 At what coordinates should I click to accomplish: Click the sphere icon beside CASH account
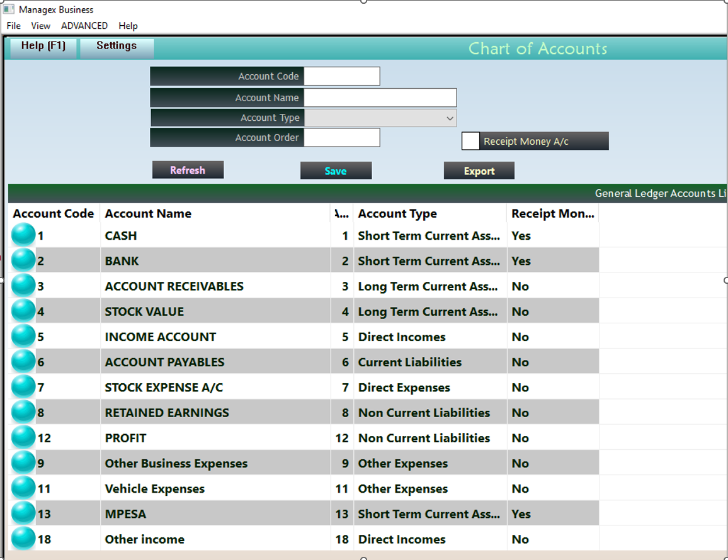pyautogui.click(x=23, y=235)
